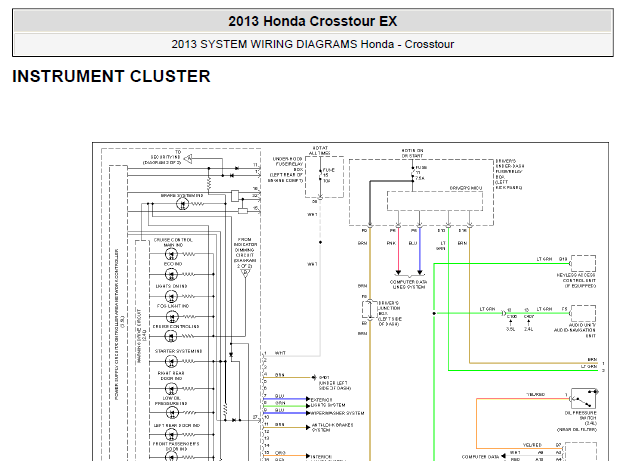This screenshot has width=622, height=461.
Task: Click the "KEYLESS ACCESS CONTROL UNIT" label
Action: 576,278
